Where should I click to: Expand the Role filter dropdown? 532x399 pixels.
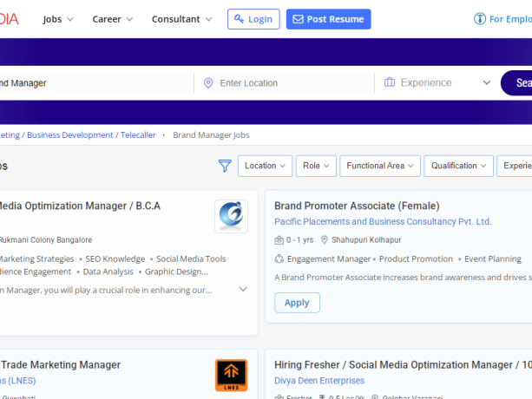[316, 166]
